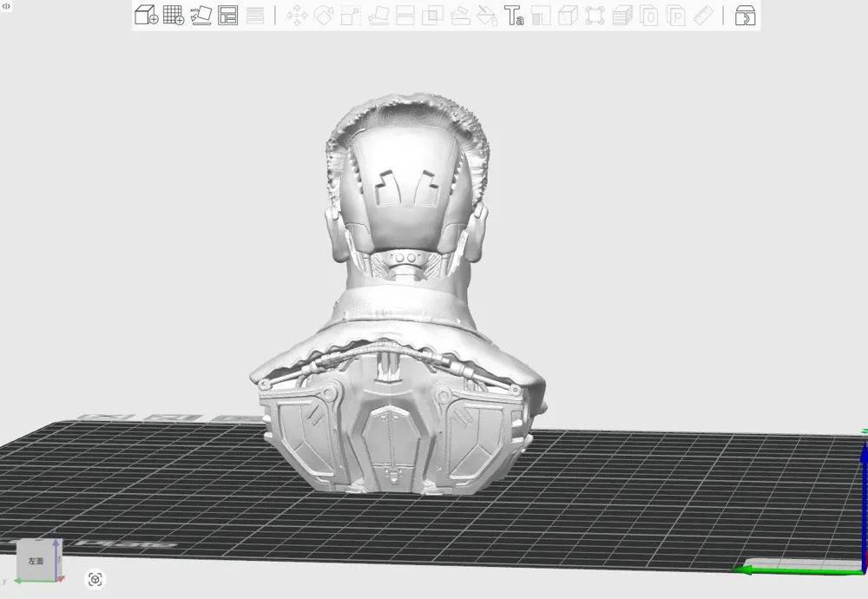Image resolution: width=868 pixels, height=599 pixels.
Task: Open the Text shape tool
Action: [x=514, y=16]
